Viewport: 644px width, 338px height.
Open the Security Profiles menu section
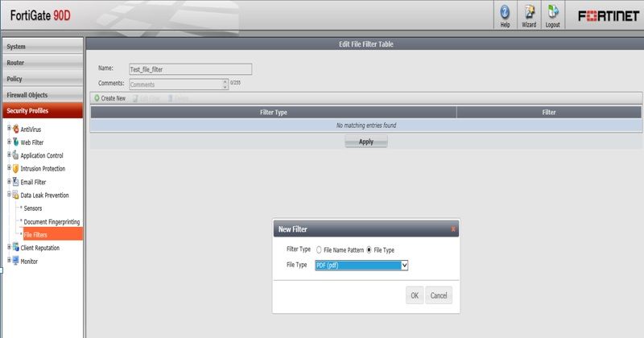pyautogui.click(x=43, y=111)
